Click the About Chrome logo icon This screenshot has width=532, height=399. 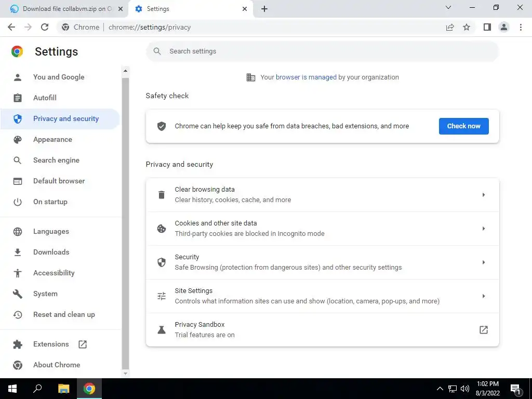tap(18, 365)
